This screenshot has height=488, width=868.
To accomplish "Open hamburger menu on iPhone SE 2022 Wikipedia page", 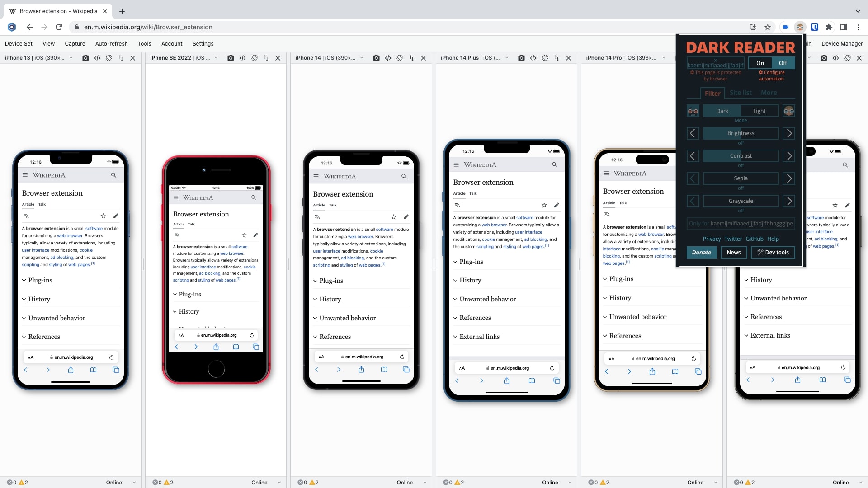I will [x=176, y=197].
